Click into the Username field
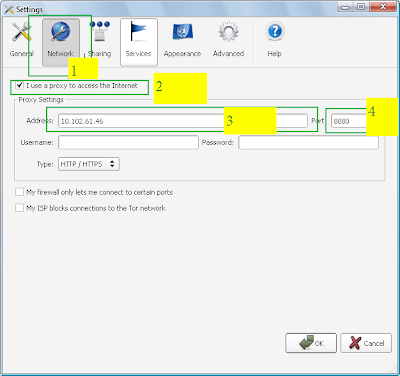The height and width of the screenshot is (376, 400). [128, 142]
